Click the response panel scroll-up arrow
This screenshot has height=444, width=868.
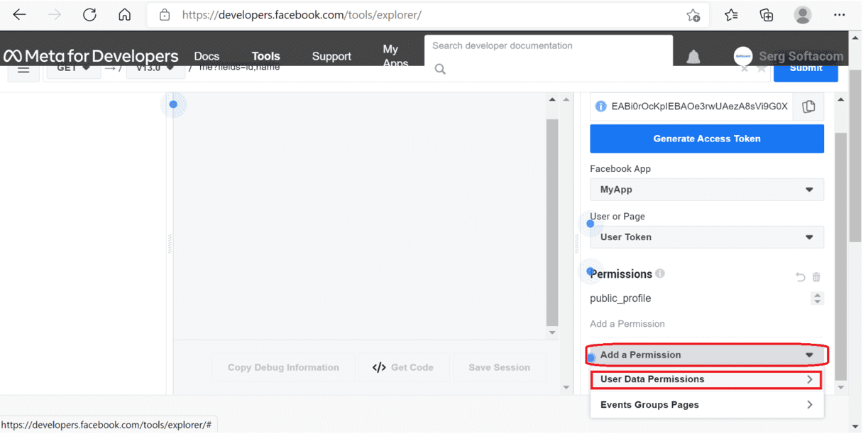point(553,99)
